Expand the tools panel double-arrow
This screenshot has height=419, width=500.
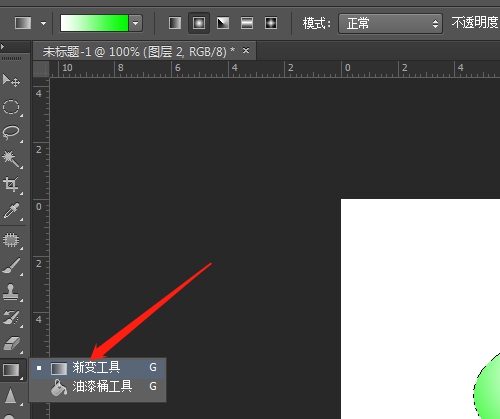click(3, 47)
